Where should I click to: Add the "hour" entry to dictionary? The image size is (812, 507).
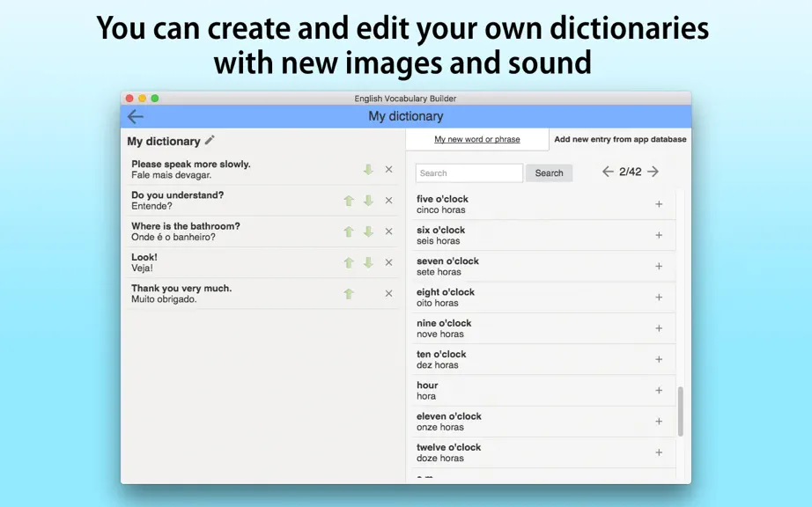(x=659, y=390)
